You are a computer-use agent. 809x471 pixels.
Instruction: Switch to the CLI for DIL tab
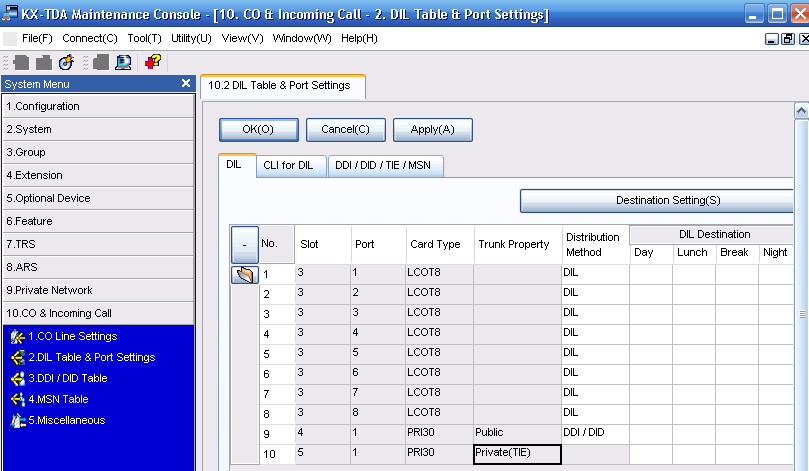291,166
